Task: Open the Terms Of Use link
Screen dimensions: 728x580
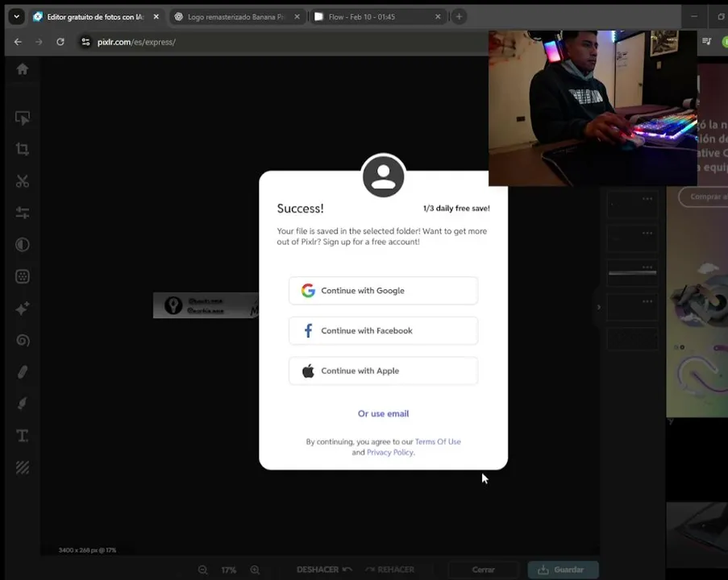Action: pyautogui.click(x=438, y=441)
